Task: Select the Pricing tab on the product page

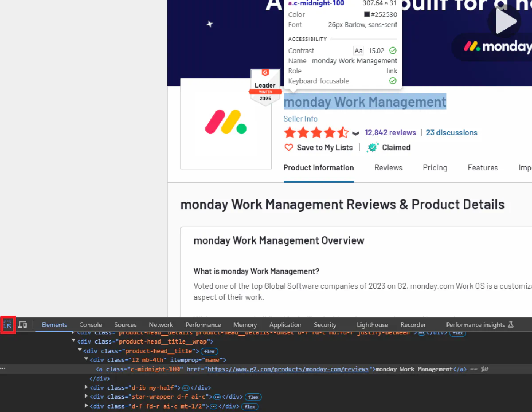Action: tap(434, 168)
